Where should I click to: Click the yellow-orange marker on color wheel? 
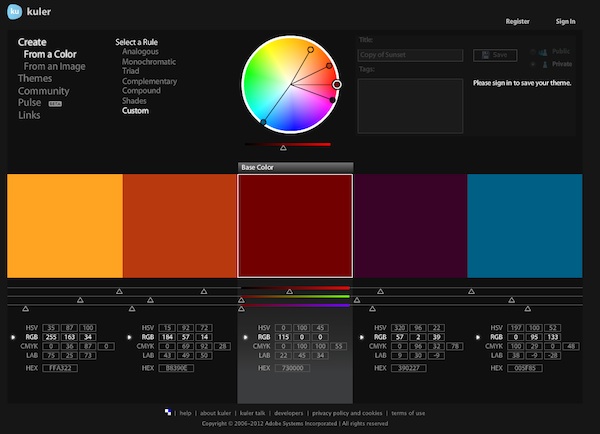[x=310, y=49]
